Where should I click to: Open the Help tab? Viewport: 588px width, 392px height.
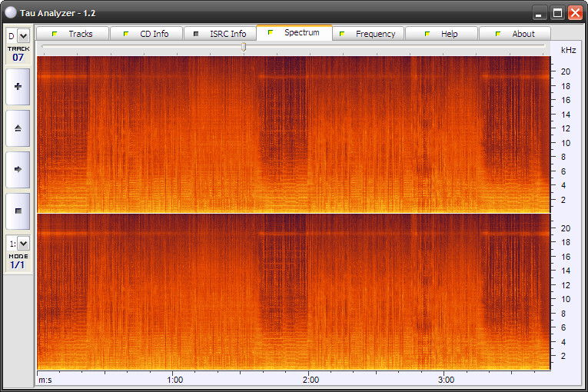441,34
